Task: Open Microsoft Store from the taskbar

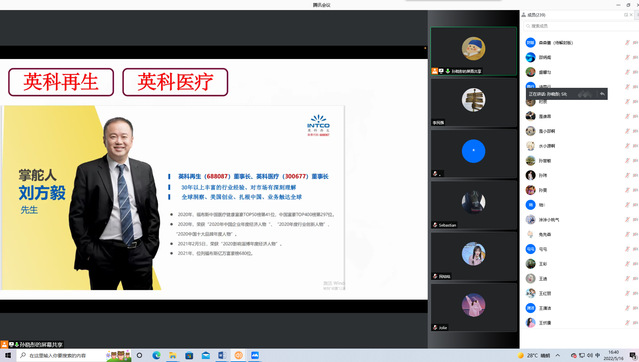Action: tap(189, 355)
